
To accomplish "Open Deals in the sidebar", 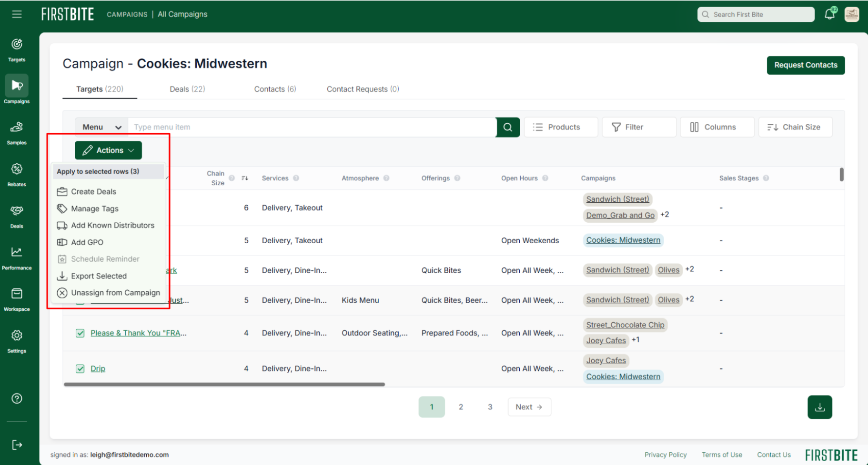I will point(17,217).
